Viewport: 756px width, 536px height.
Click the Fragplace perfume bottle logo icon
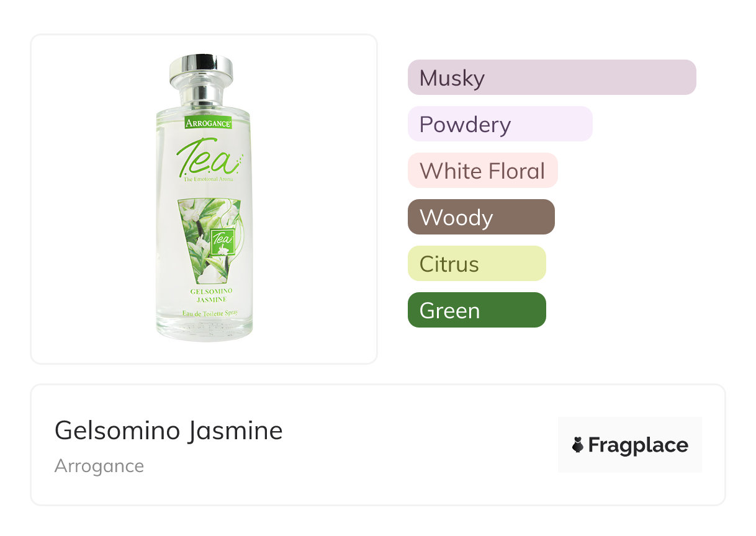coord(578,445)
